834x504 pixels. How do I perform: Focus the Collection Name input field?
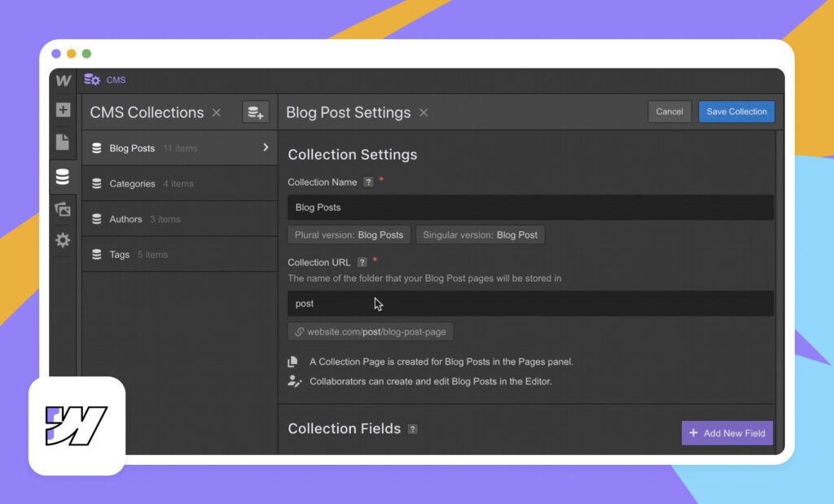pos(530,208)
